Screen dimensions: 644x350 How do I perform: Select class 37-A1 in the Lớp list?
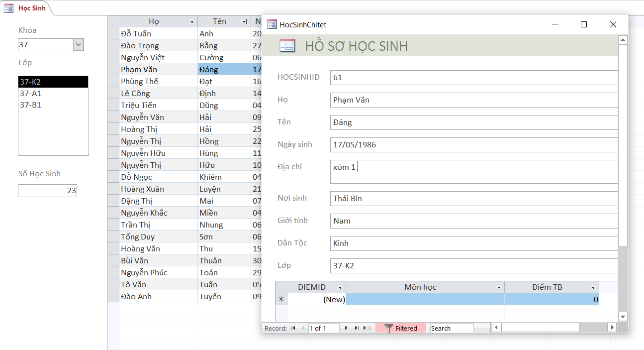[x=53, y=93]
